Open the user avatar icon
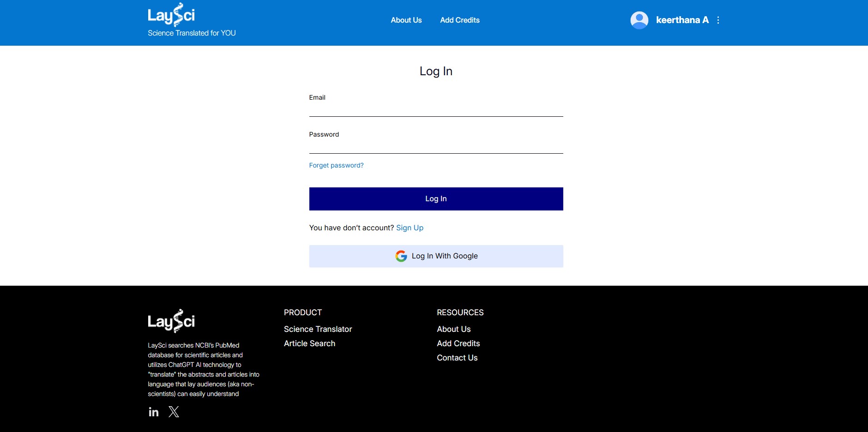 [639, 20]
